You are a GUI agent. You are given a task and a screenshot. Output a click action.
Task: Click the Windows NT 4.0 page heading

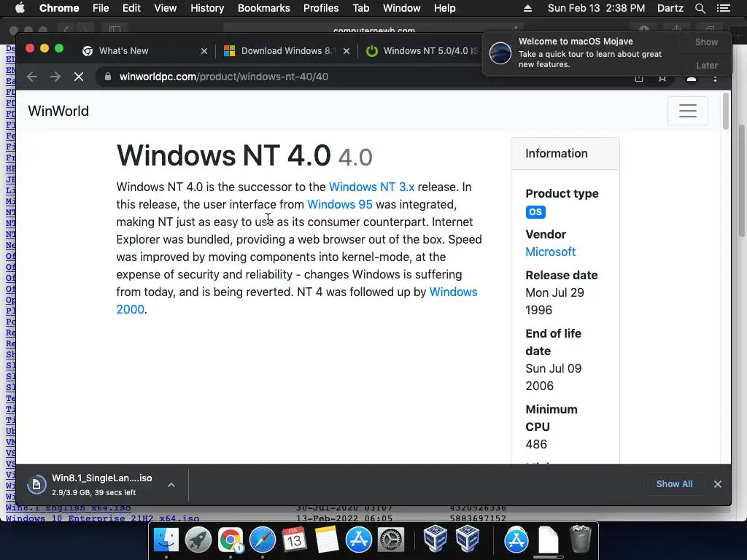point(244,155)
